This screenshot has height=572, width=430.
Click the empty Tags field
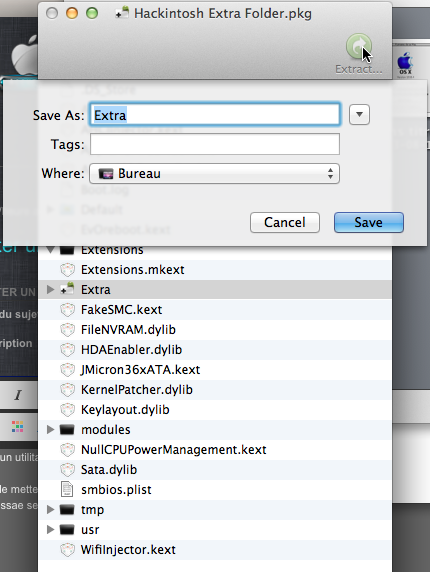(x=215, y=144)
